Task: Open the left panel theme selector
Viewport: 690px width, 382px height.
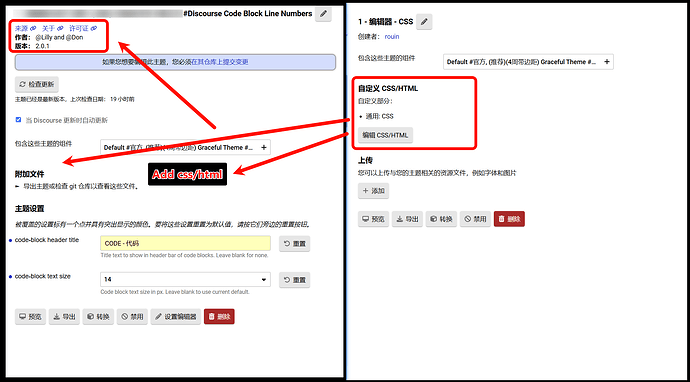Action: pos(185,147)
